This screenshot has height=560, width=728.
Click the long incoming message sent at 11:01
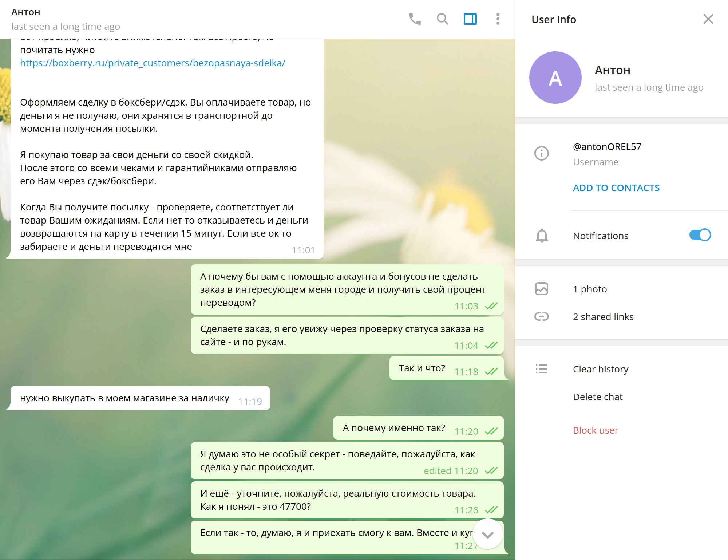tap(167, 149)
